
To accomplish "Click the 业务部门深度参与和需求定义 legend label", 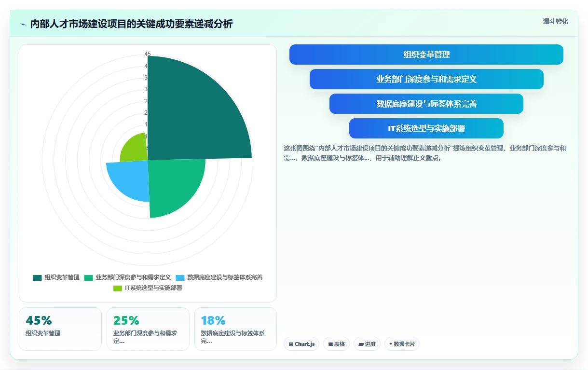I will point(133,277).
